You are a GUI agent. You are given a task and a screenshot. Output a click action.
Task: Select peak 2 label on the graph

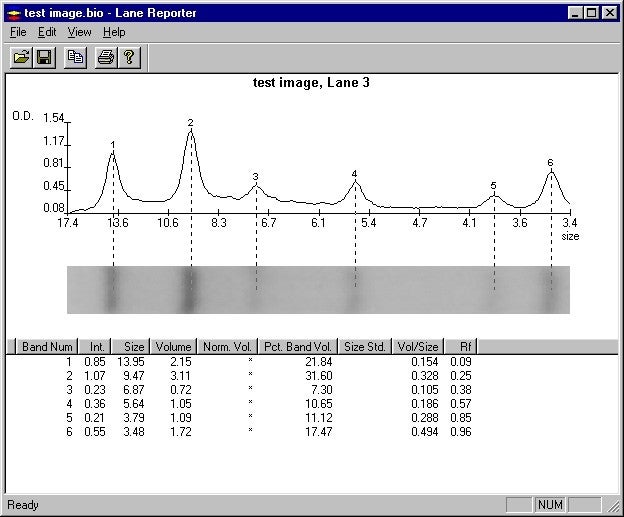pyautogui.click(x=190, y=123)
